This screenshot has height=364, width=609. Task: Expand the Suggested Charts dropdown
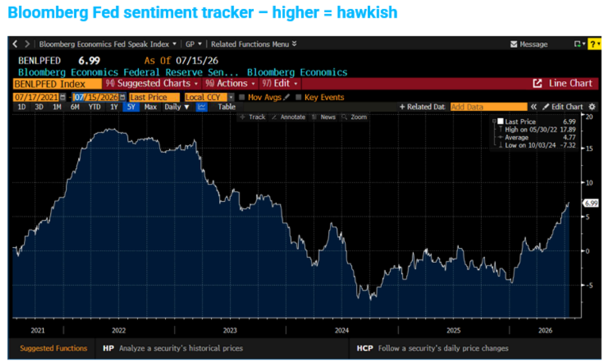(x=152, y=83)
